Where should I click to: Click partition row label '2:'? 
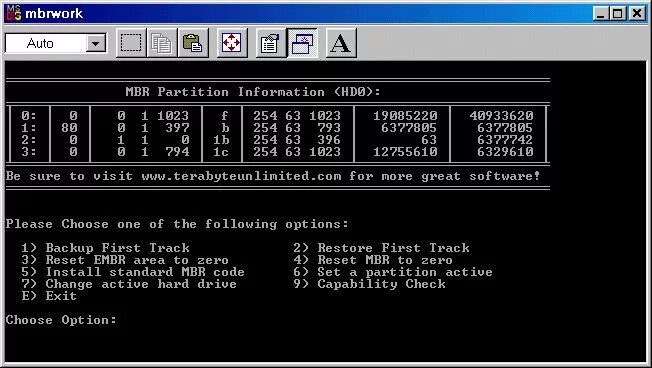(29, 140)
